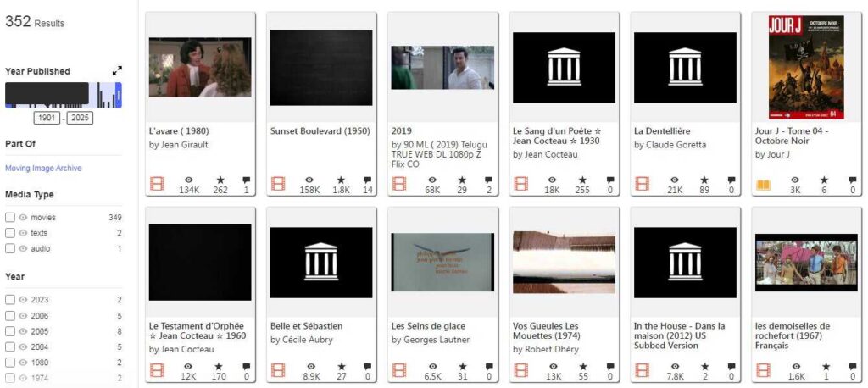Check the 2023 year filter
Screen dimensions: 868x388
click(10, 300)
